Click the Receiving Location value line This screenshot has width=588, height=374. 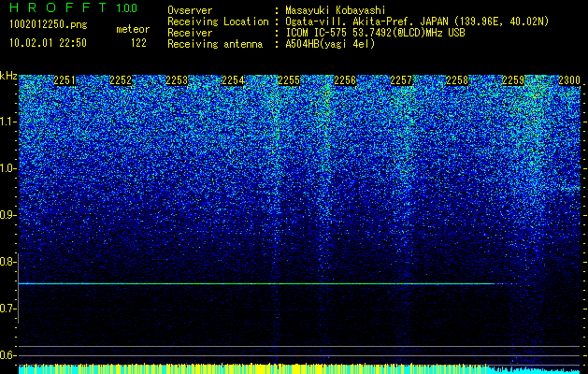tap(417, 22)
